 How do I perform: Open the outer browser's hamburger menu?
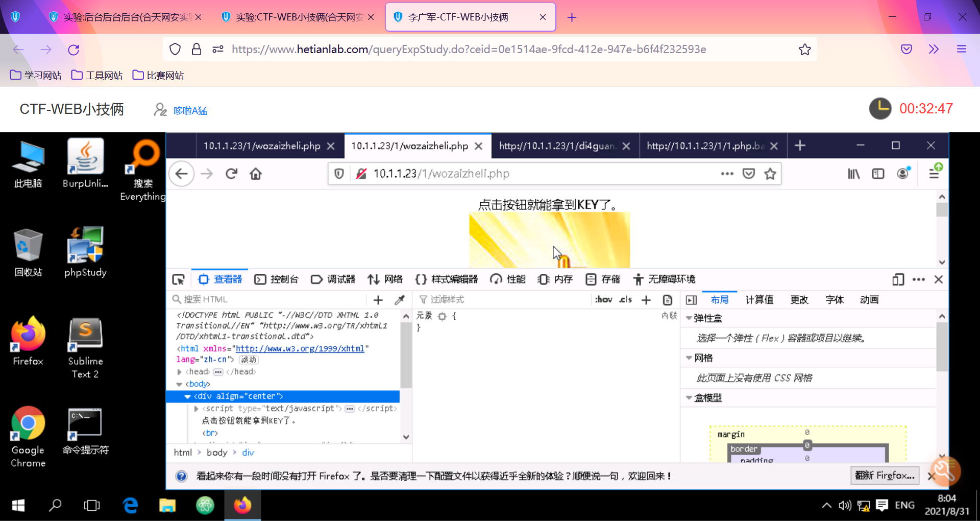[x=962, y=49]
